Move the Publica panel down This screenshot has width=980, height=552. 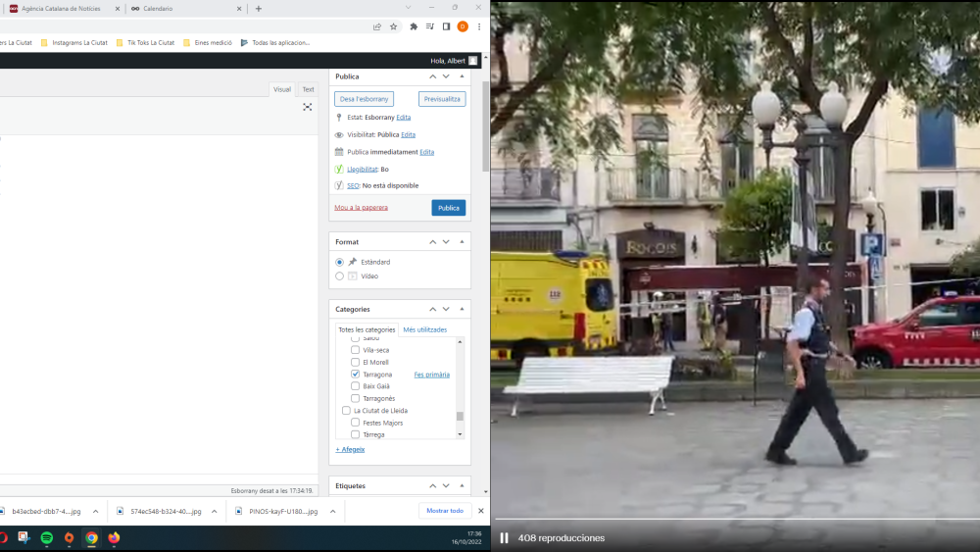point(446,76)
